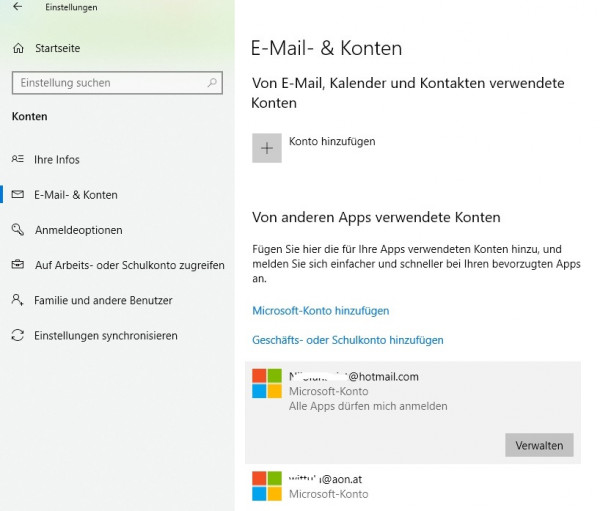Screen dimensions: 600x511
Task: Click the E-Mail- & Konten envelope icon
Action: click(18, 194)
